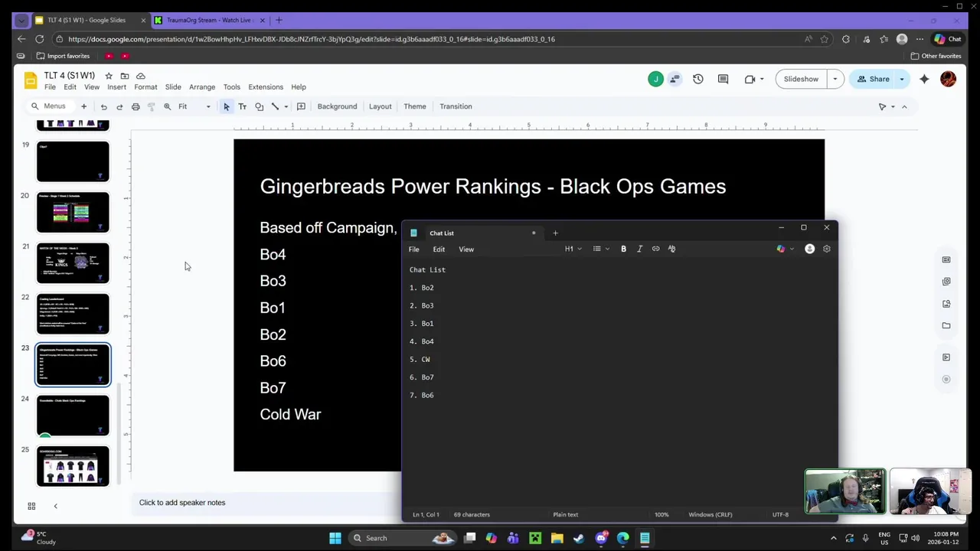Screen dimensions: 980x551
Task: Click Notepad account profile icon
Action: coord(809,249)
